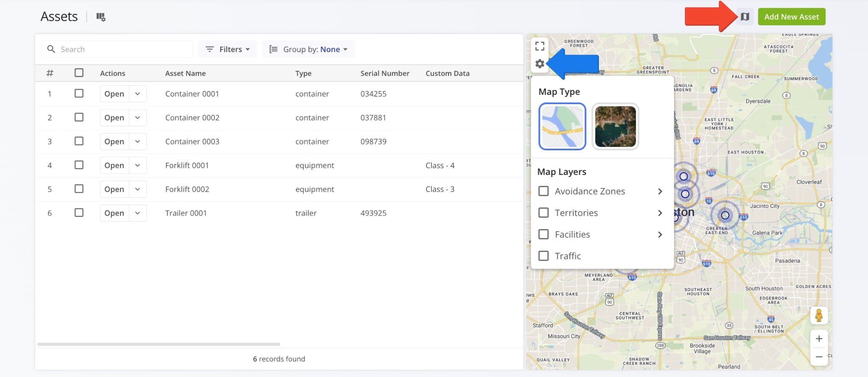This screenshot has width=868, height=377.
Task: Zoom in on the map
Action: coord(818,339)
